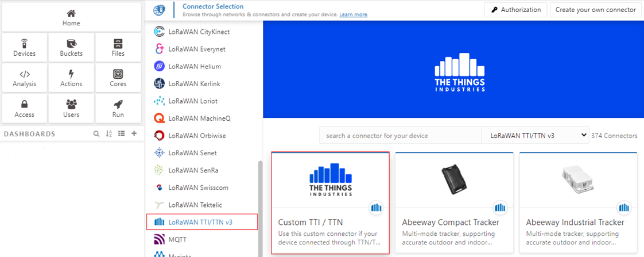Add a new dashboard with plus icon
The height and width of the screenshot is (257, 644).
[x=134, y=133]
